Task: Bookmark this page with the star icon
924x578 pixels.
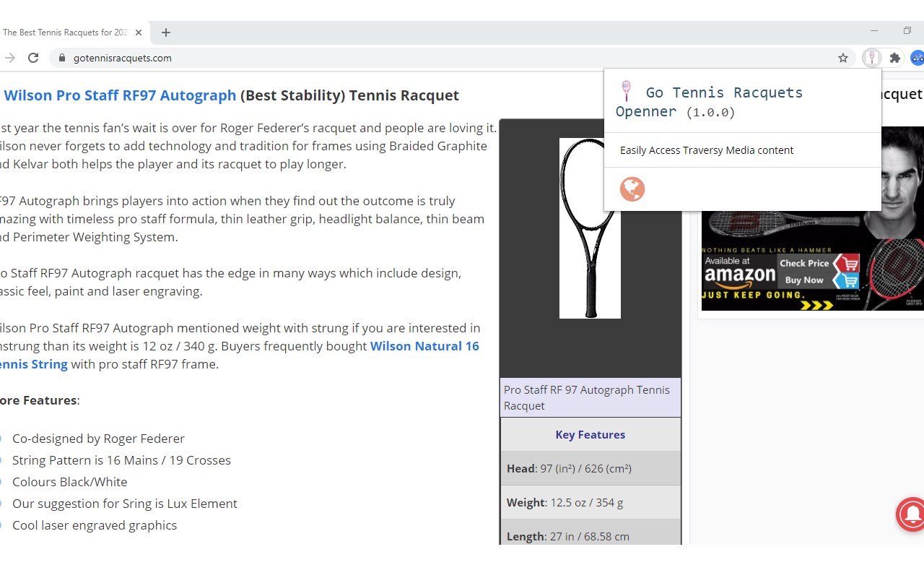Action: 843,58
